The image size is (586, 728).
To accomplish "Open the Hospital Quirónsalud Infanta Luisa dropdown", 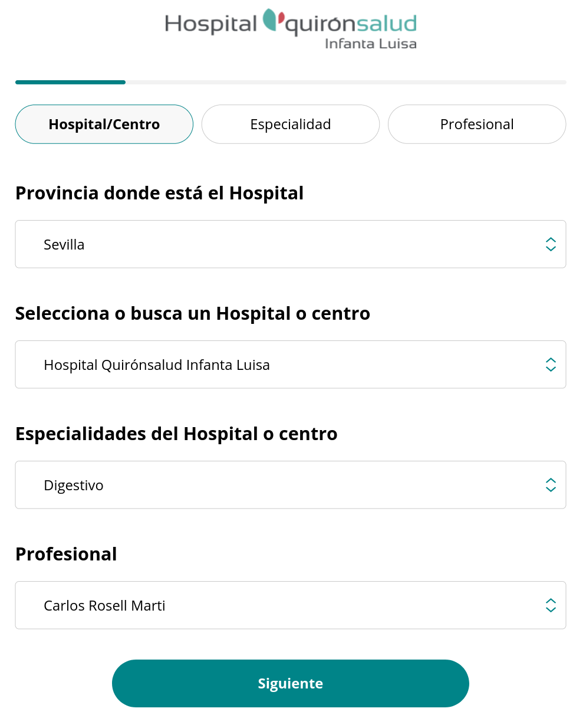I will click(291, 365).
